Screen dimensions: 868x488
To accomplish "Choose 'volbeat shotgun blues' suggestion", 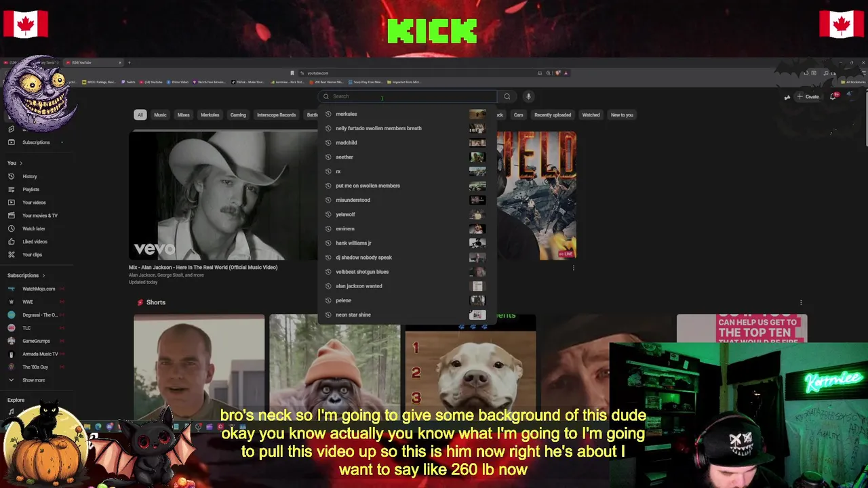I will [407, 272].
